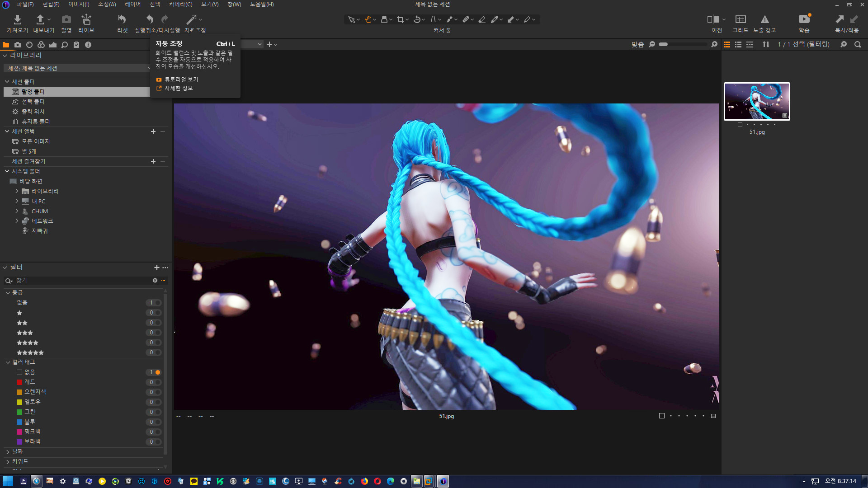The width and height of the screenshot is (868, 488).
Task: Switch to the Metadata info tool tab
Action: (88, 45)
